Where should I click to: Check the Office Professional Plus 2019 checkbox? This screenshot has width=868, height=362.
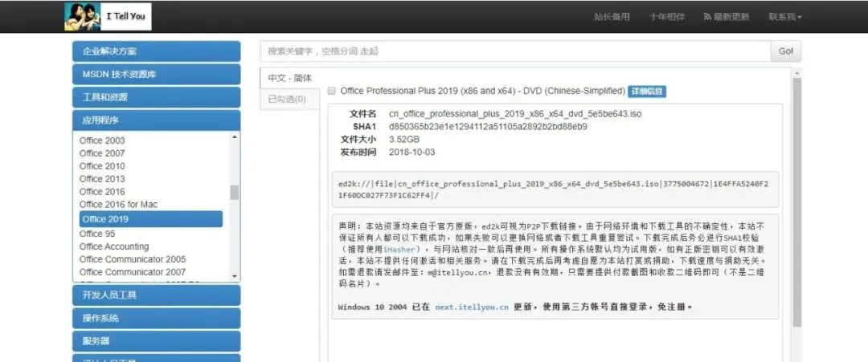tap(332, 92)
